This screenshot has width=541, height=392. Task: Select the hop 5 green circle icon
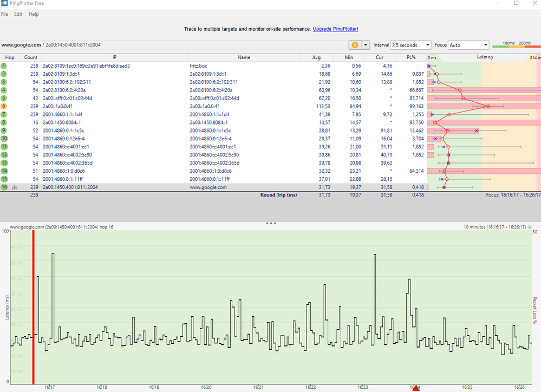tap(4, 99)
